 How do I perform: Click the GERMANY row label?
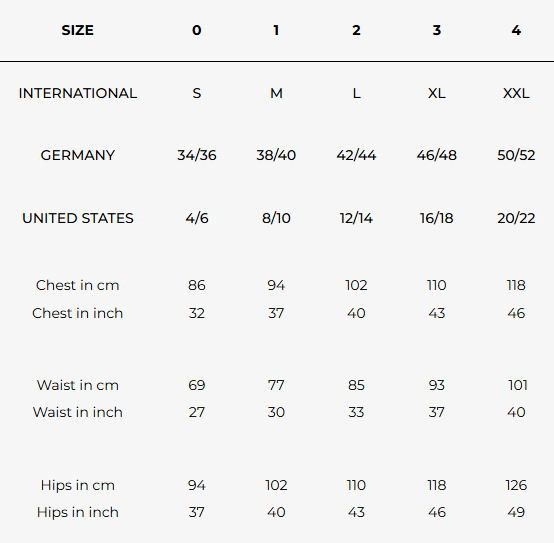pyautogui.click(x=78, y=155)
